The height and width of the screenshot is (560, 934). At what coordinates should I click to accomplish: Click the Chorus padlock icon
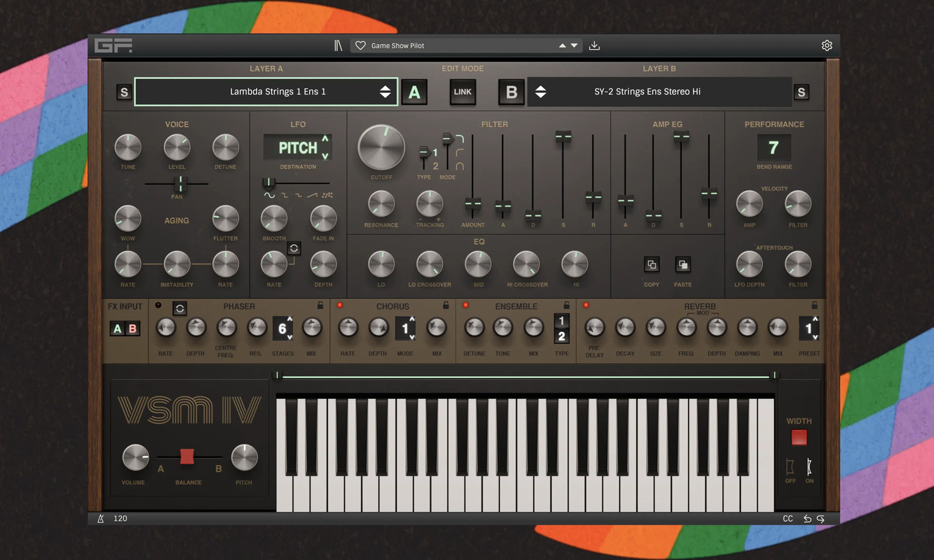coord(446,306)
